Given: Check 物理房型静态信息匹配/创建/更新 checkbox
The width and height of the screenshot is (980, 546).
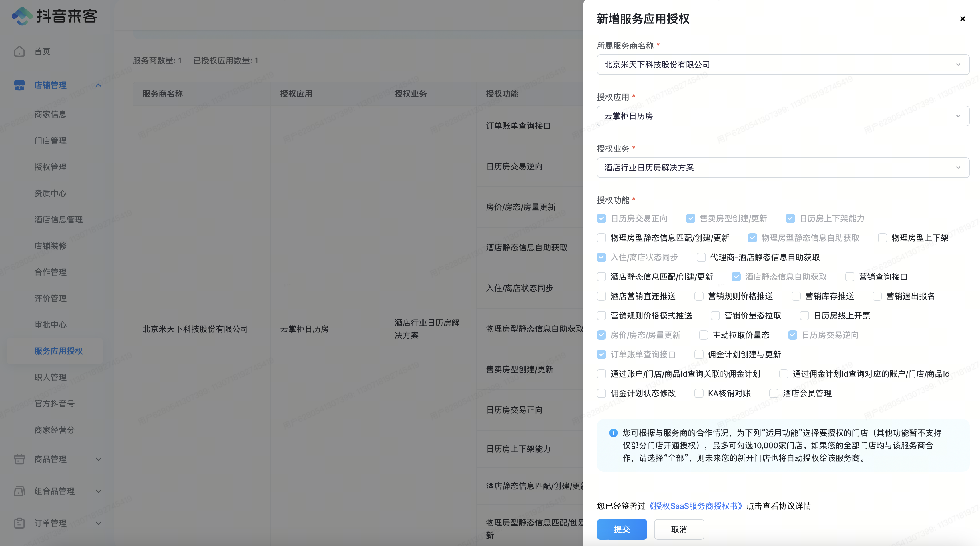Looking at the screenshot, I should (601, 238).
